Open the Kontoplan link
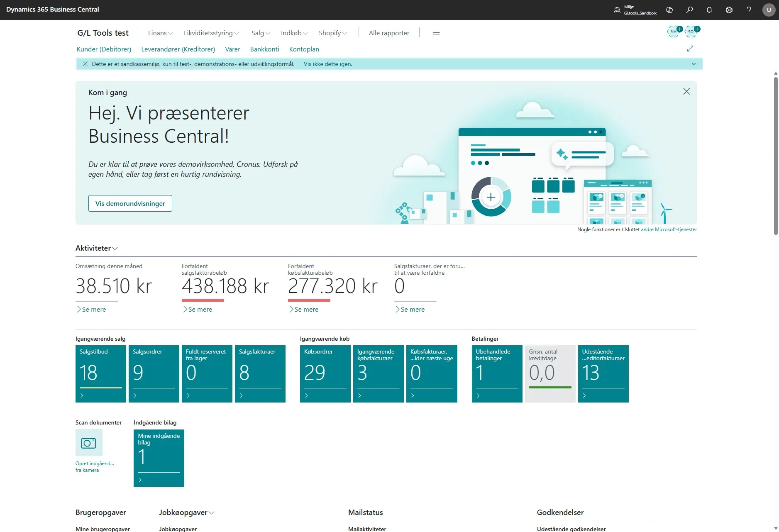This screenshot has height=532, width=779. click(x=304, y=49)
